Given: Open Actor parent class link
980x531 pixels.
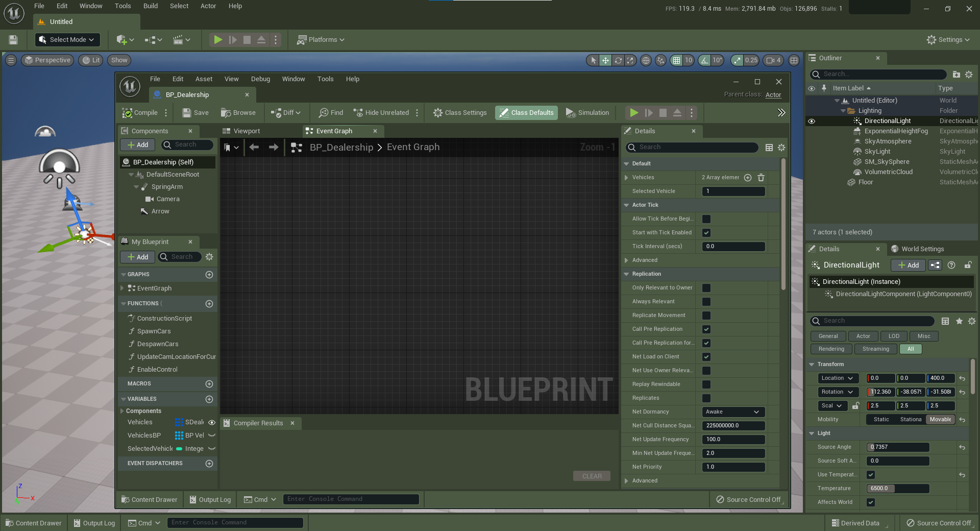Looking at the screenshot, I should (x=773, y=95).
